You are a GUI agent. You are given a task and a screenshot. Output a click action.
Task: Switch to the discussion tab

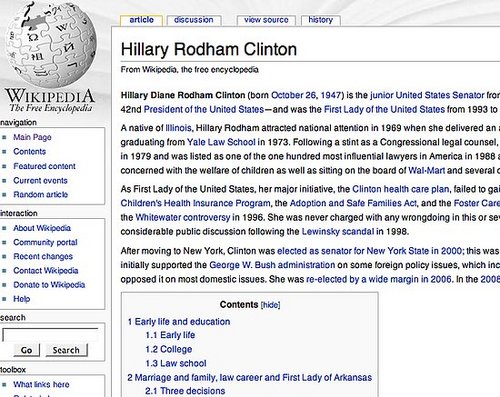[x=194, y=20]
